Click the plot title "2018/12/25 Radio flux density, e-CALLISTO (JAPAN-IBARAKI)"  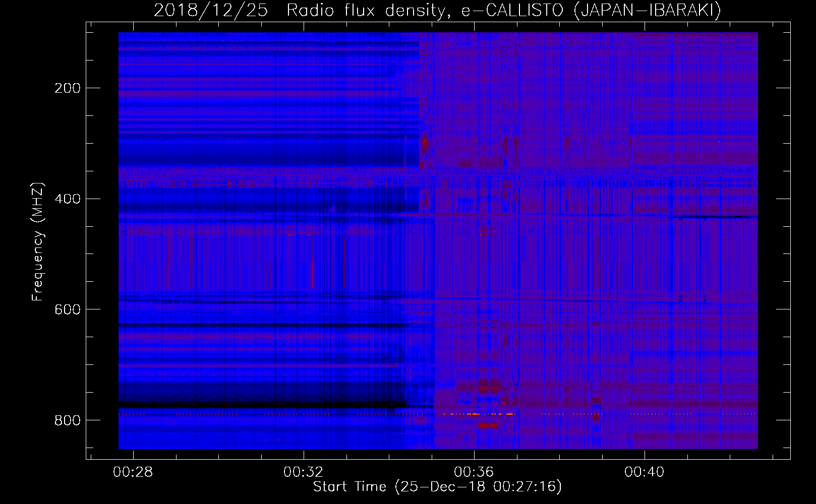[437, 11]
